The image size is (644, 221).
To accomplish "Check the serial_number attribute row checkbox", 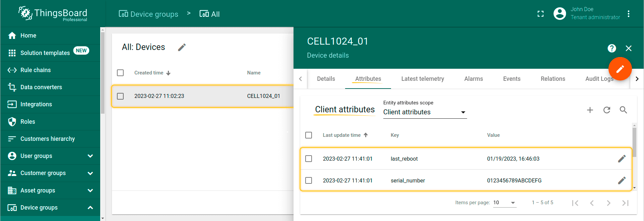I will pyautogui.click(x=309, y=180).
